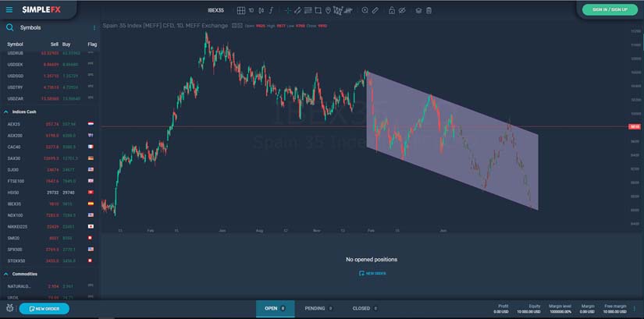
Task: Select the HSI50 index row
Action: [49, 192]
